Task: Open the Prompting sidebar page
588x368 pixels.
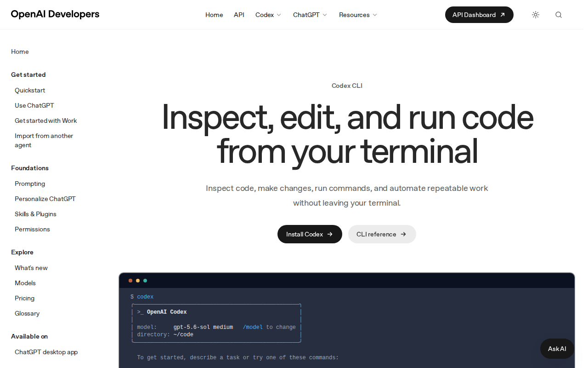Action: pyautogui.click(x=30, y=184)
